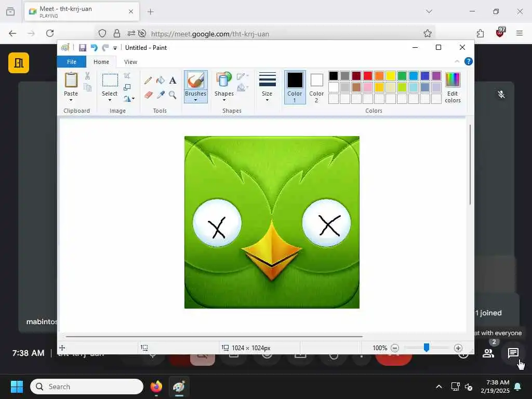Click Edit colors rainbow icon
Viewport: 532px width, 399px height.
(x=453, y=80)
